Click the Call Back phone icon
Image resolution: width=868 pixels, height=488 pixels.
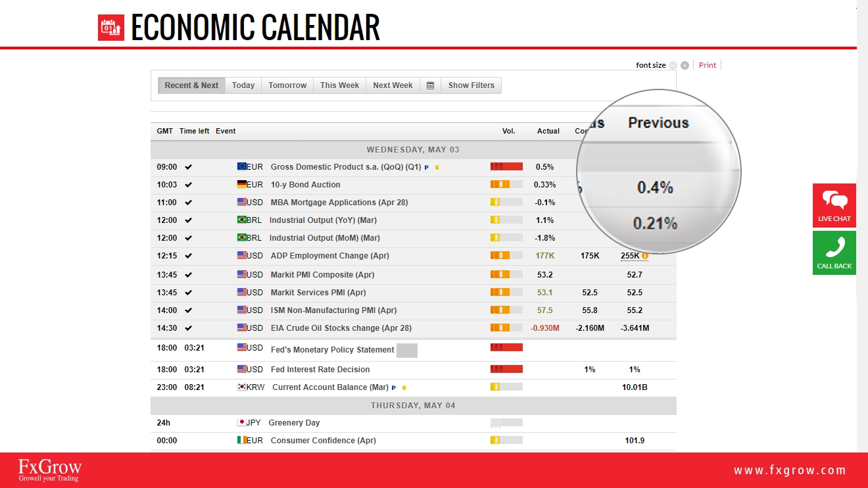pos(834,248)
